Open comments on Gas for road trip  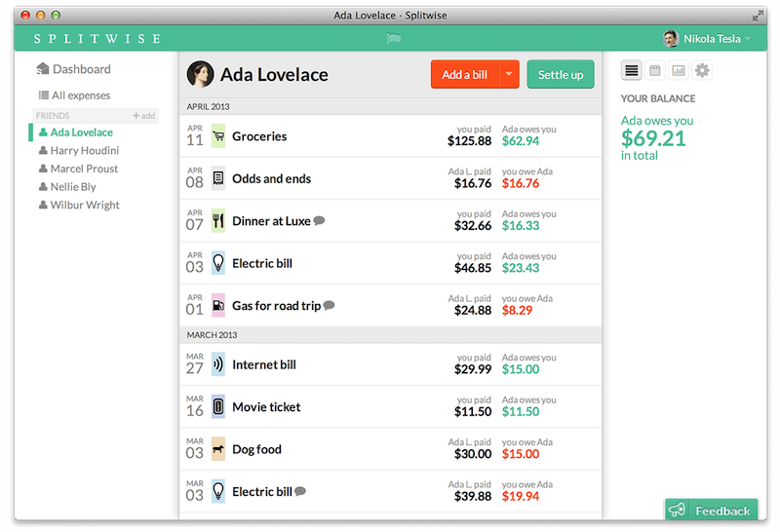(329, 305)
